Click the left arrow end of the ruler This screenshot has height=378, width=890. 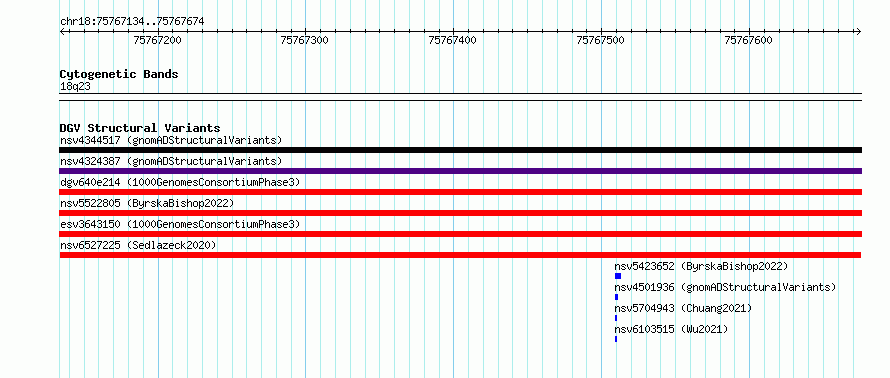pos(62,31)
